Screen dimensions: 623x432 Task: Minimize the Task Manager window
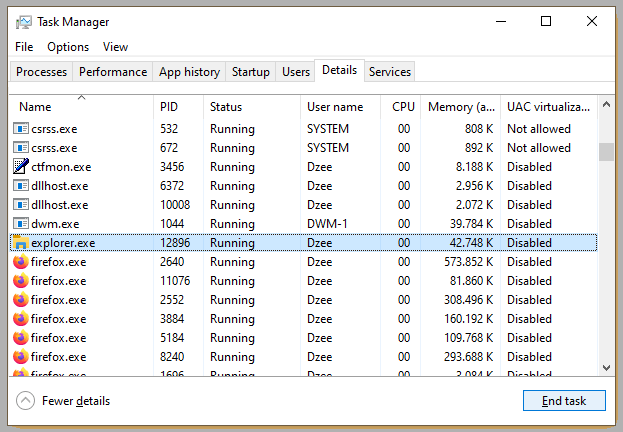click(501, 21)
